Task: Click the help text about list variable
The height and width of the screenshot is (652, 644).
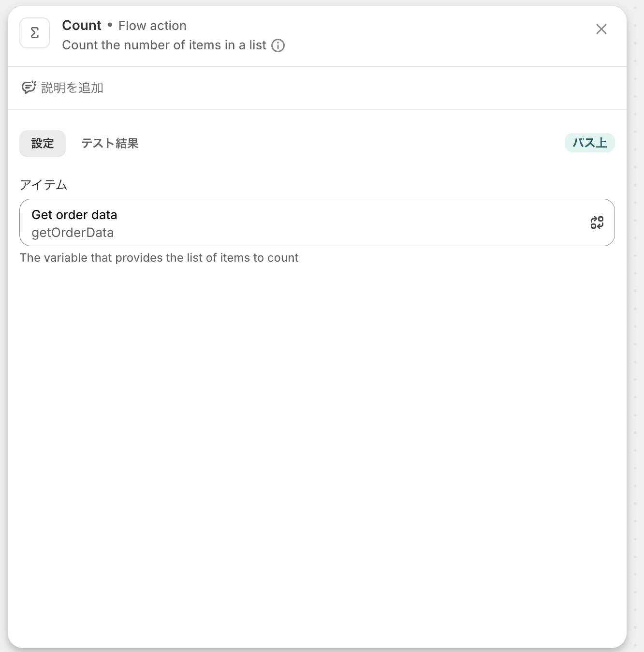Action: (159, 258)
